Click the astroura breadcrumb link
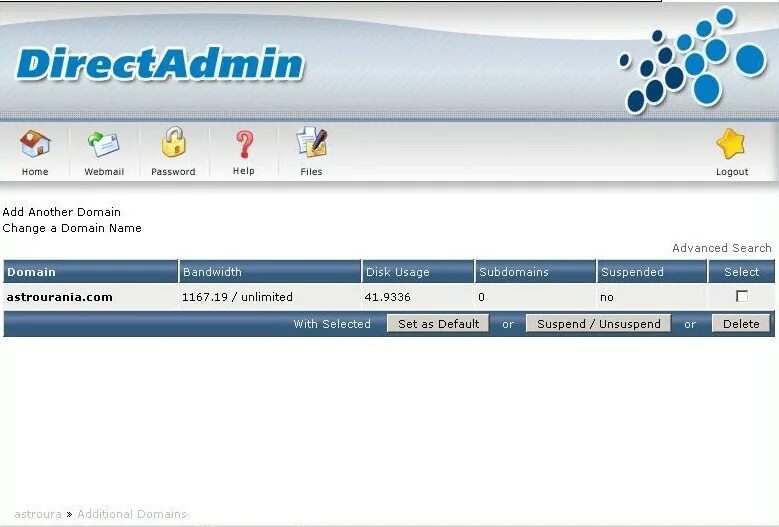Image resolution: width=779 pixels, height=527 pixels. pyautogui.click(x=38, y=514)
